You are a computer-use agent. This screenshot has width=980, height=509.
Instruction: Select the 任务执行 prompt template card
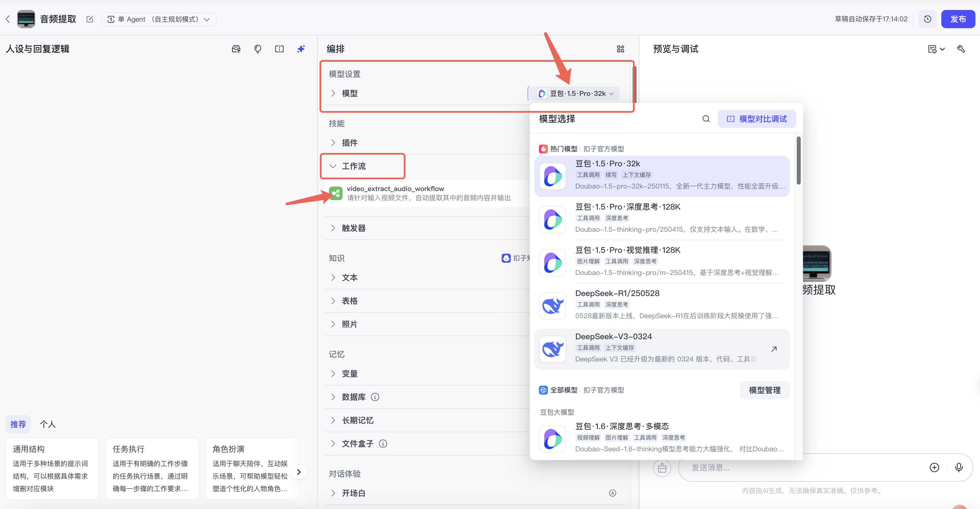click(152, 469)
